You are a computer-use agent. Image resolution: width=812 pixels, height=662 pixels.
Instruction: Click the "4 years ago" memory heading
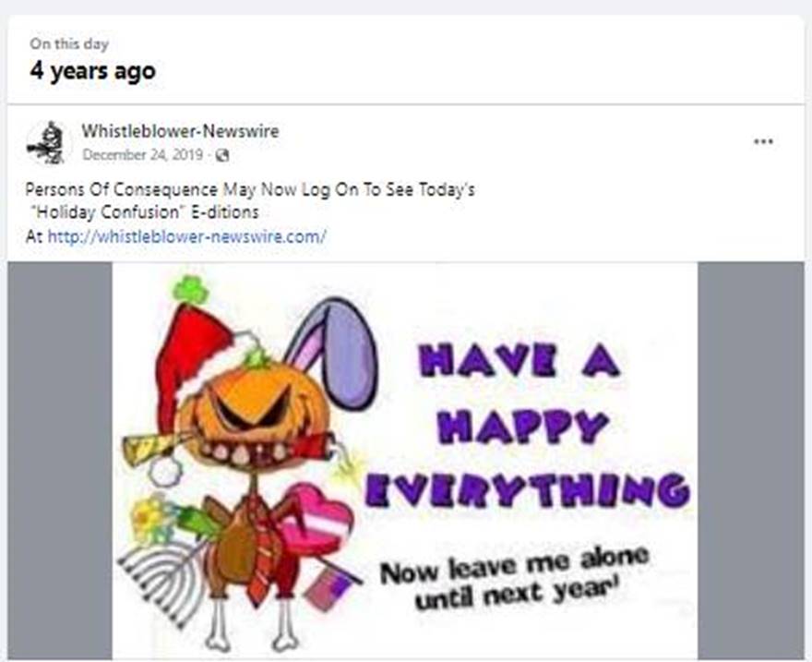pos(92,71)
